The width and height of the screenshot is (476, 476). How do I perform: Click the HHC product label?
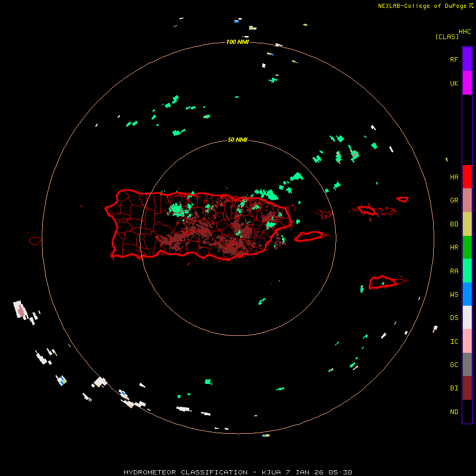point(464,31)
